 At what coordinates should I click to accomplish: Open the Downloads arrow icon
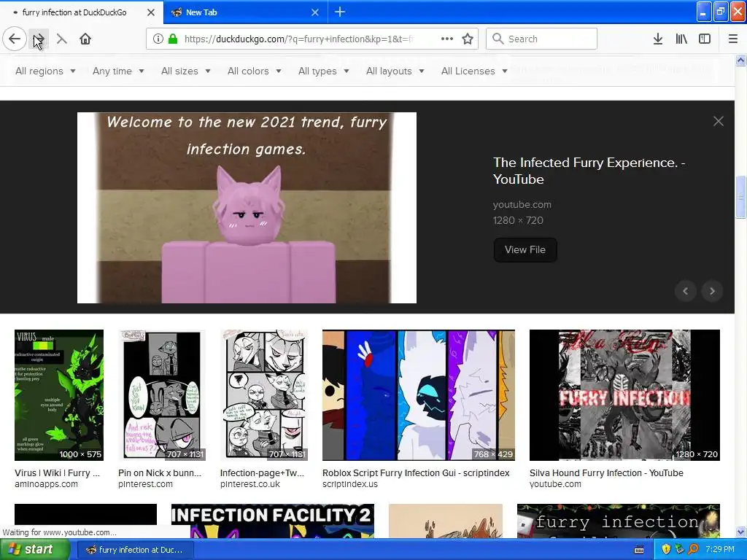click(658, 39)
